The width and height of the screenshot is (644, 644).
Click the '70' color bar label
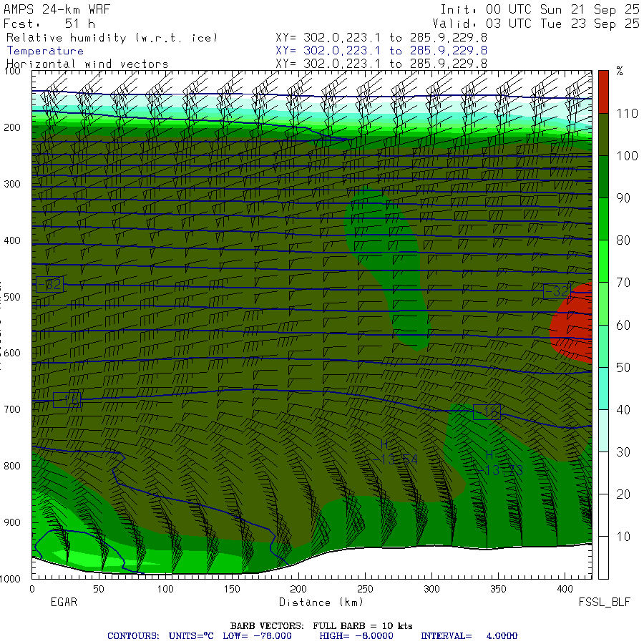[x=623, y=283]
